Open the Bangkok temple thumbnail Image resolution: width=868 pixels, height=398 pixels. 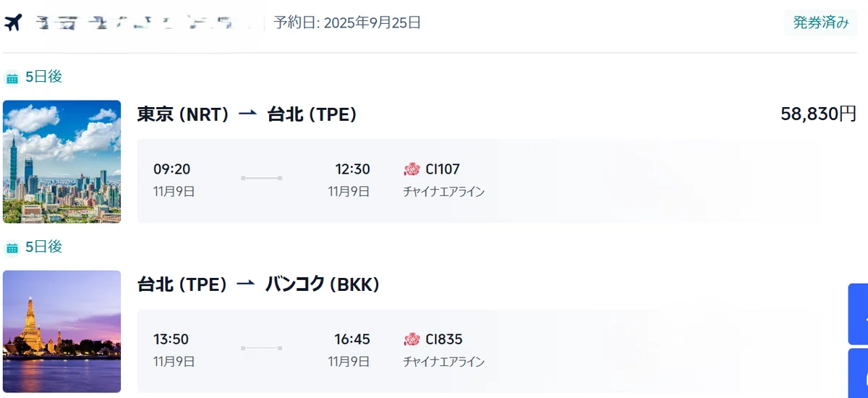tap(62, 331)
